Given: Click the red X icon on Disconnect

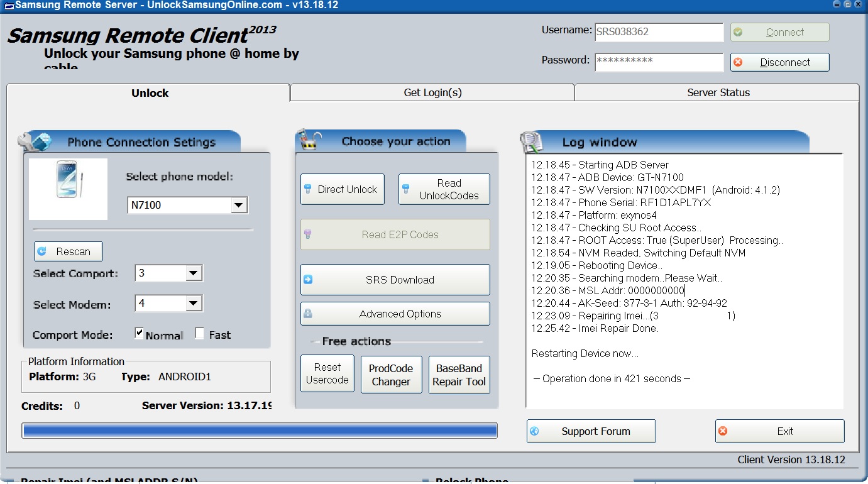Looking at the screenshot, I should [x=738, y=62].
